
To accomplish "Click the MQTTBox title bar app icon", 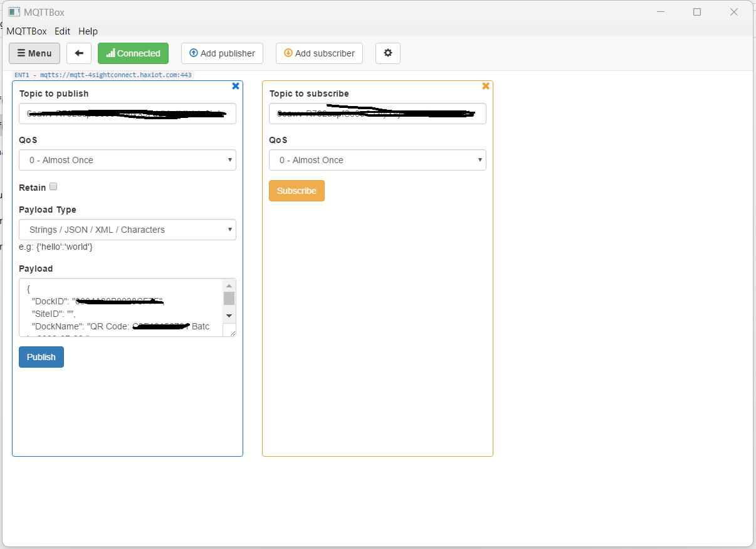I will pos(14,12).
